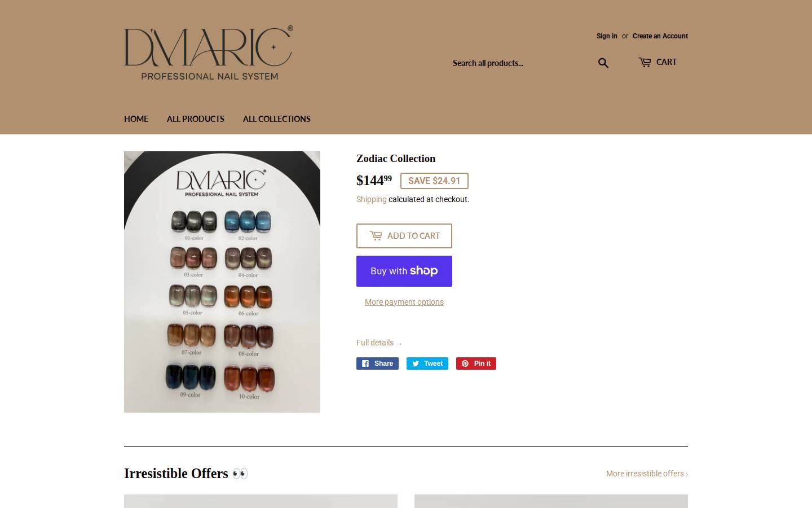The height and width of the screenshot is (508, 812).
Task: Click the Shipping policy link
Action: pyautogui.click(x=371, y=199)
